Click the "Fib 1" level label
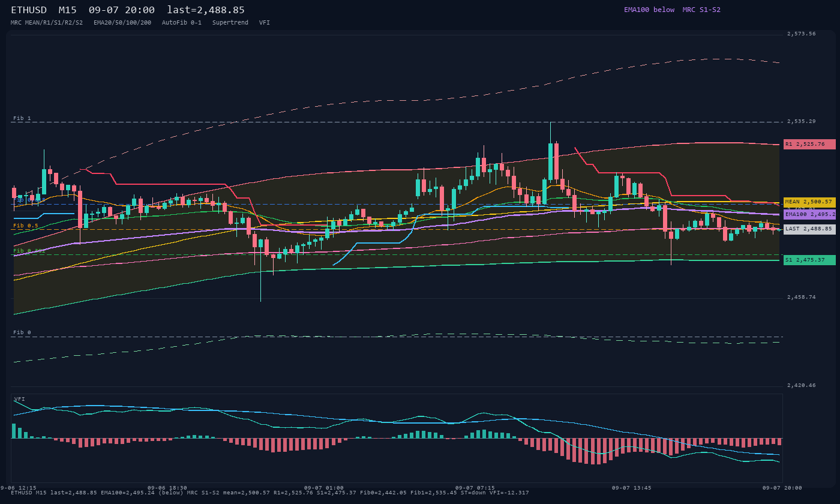This screenshot has height=504, width=840. click(22, 118)
